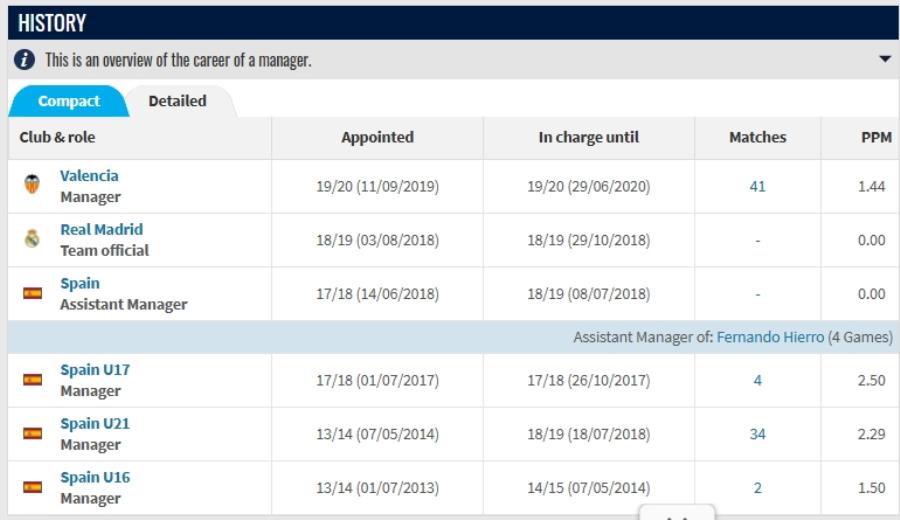Viewport: 900px width, 520px height.
Task: Click the Real Madrid crest icon
Action: (32, 239)
